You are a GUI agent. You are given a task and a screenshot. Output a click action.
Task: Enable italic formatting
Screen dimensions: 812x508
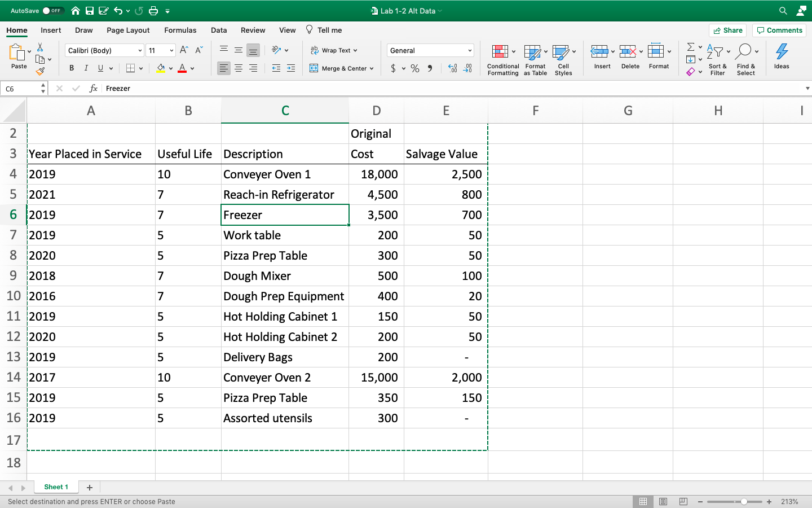click(x=86, y=68)
